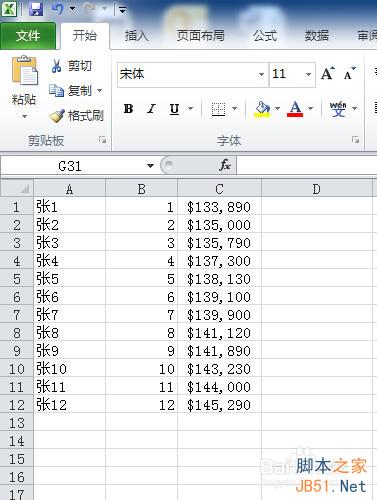Click cell with $139,900
Viewport: 377px width, 500px height.
(x=219, y=315)
